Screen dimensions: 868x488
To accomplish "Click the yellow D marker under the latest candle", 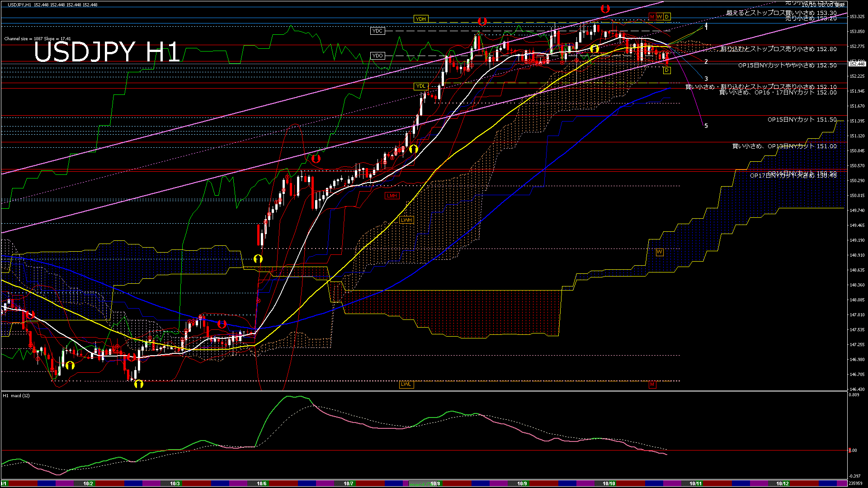I will click(667, 70).
